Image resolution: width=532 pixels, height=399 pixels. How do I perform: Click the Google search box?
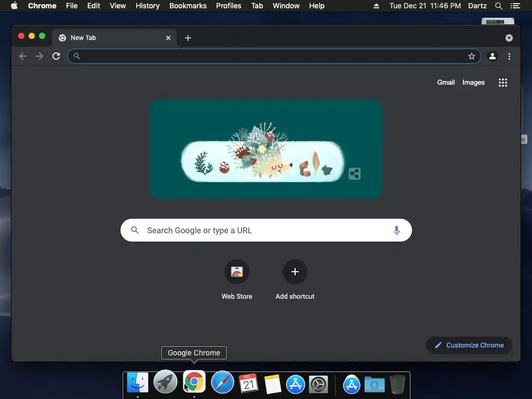coord(266,230)
